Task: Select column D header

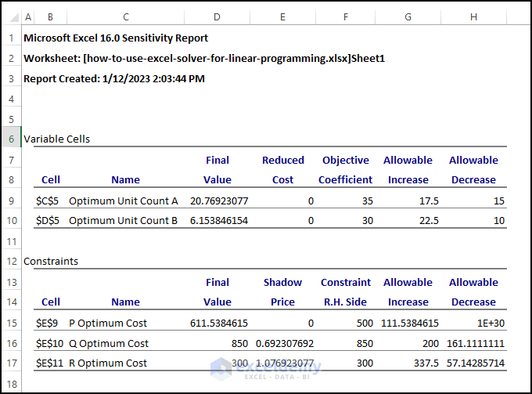Action: (x=217, y=17)
